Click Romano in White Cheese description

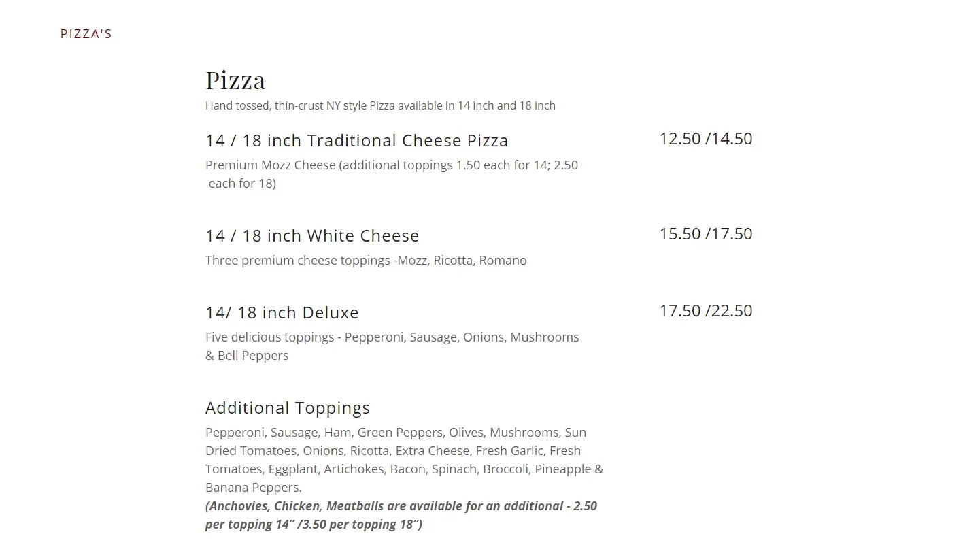point(503,261)
